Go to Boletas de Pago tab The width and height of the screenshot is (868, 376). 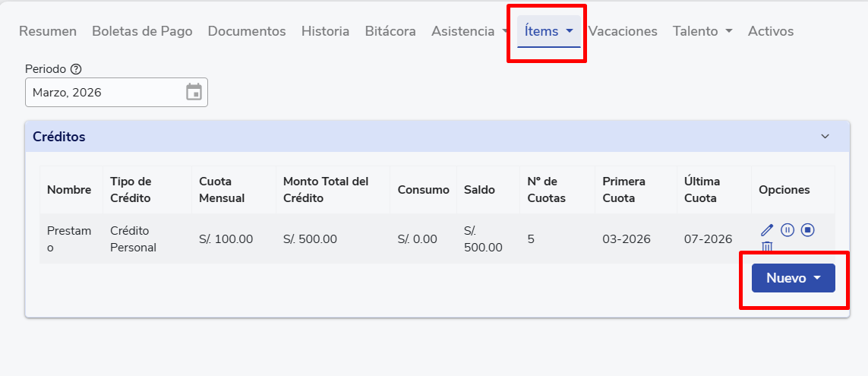142,31
